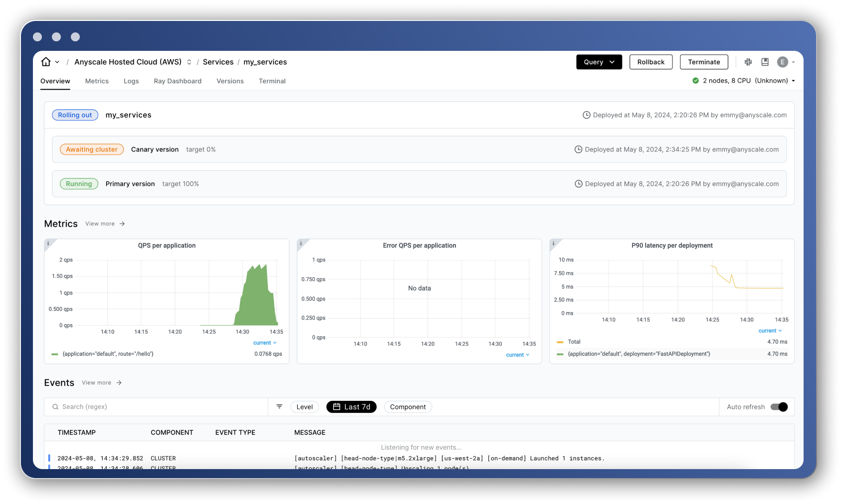Screen dimensions: 842x504
Task: Click the Running status badge
Action: [x=79, y=184]
